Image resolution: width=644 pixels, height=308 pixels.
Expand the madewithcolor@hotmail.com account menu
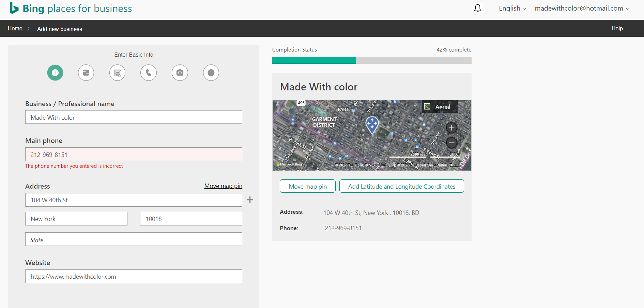(x=582, y=9)
